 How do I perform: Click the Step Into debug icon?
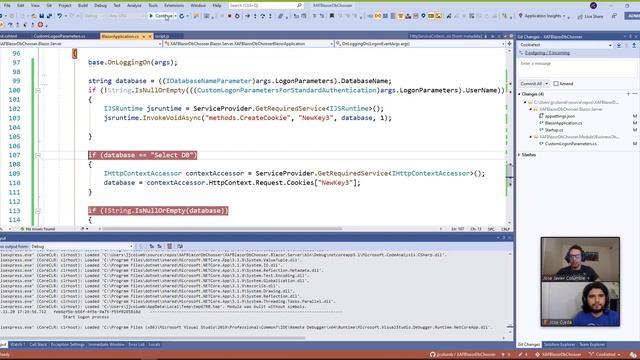(255, 16)
